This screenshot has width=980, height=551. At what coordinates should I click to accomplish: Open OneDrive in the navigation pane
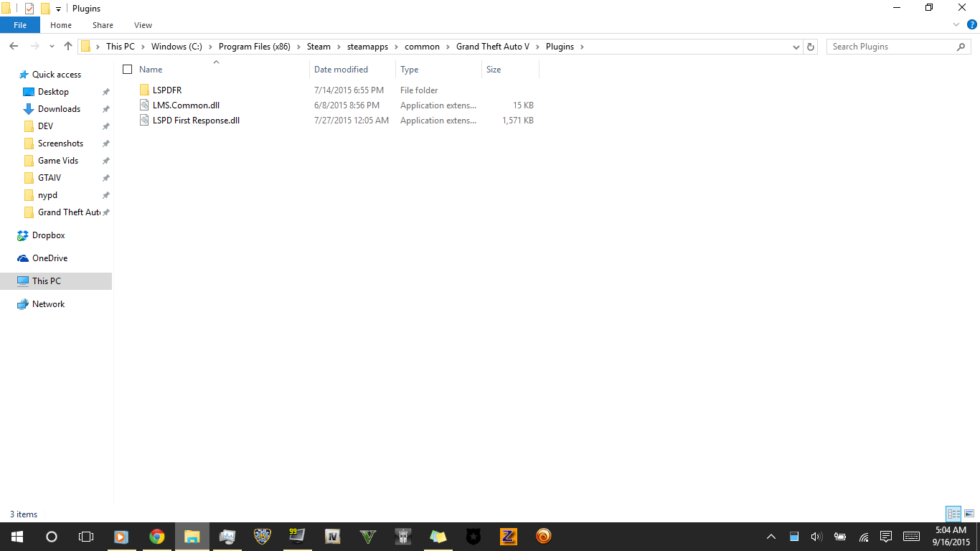50,258
